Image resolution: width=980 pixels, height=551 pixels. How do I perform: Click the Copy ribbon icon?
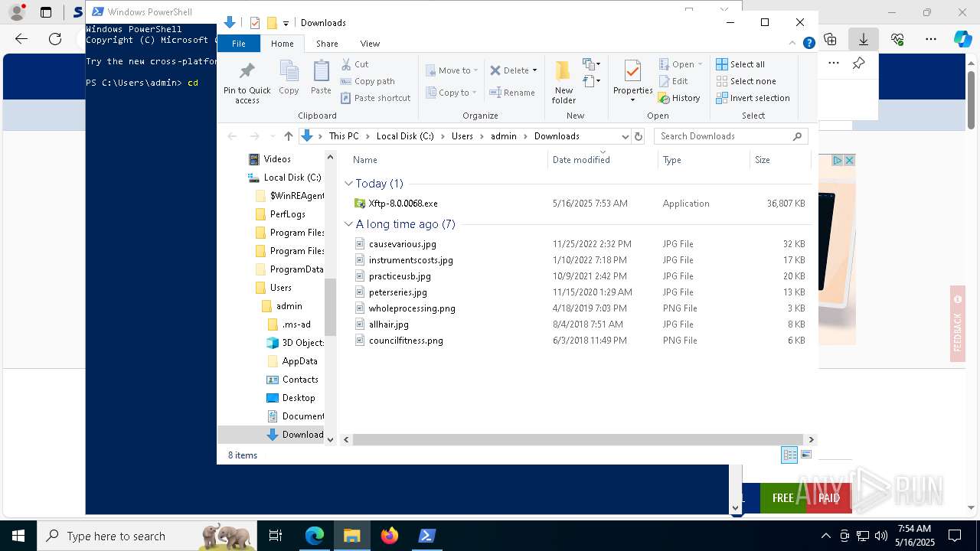(x=289, y=77)
